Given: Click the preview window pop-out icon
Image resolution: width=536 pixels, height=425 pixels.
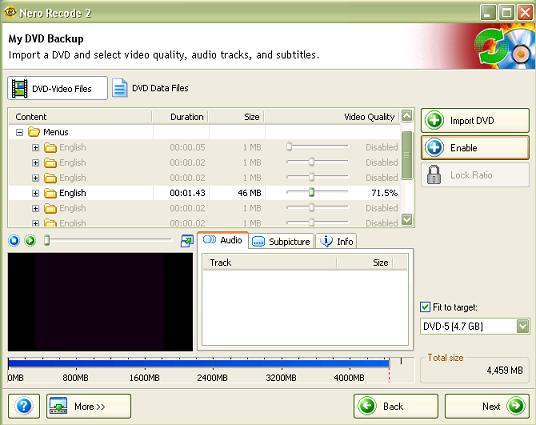Looking at the screenshot, I should (x=187, y=241).
